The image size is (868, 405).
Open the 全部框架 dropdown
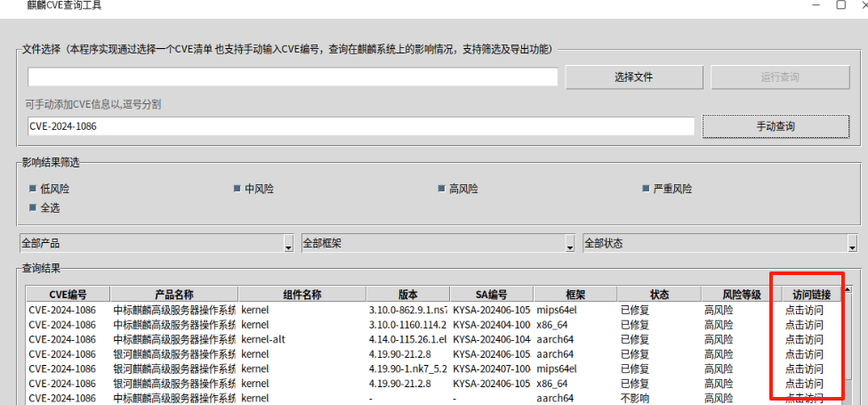[438, 243]
